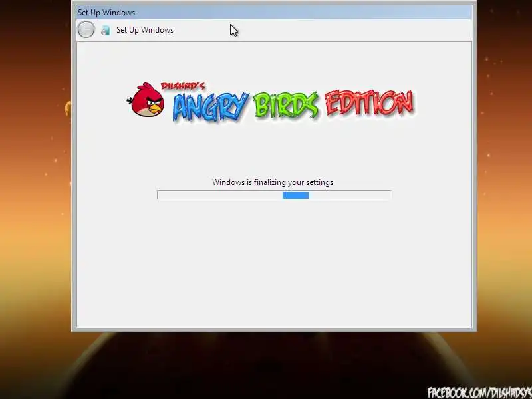Click the finalizing settings progress bar
The height and width of the screenshot is (399, 532).
point(274,195)
